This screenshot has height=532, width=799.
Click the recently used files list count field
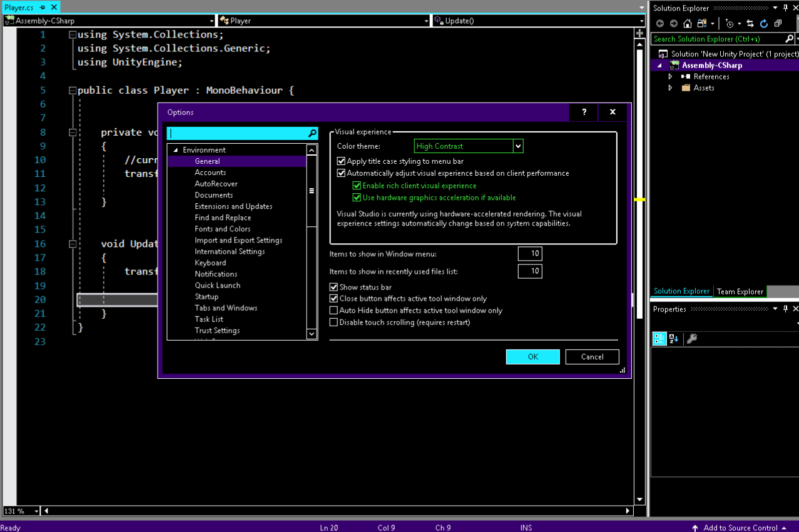coord(530,271)
